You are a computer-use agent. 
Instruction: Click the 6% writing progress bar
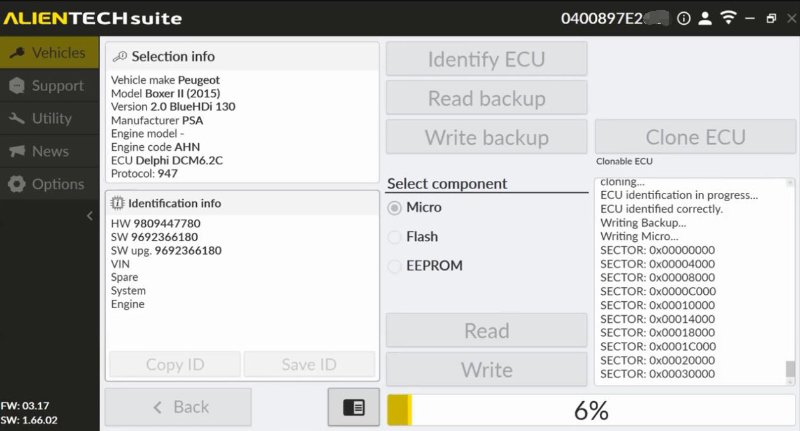[591, 410]
